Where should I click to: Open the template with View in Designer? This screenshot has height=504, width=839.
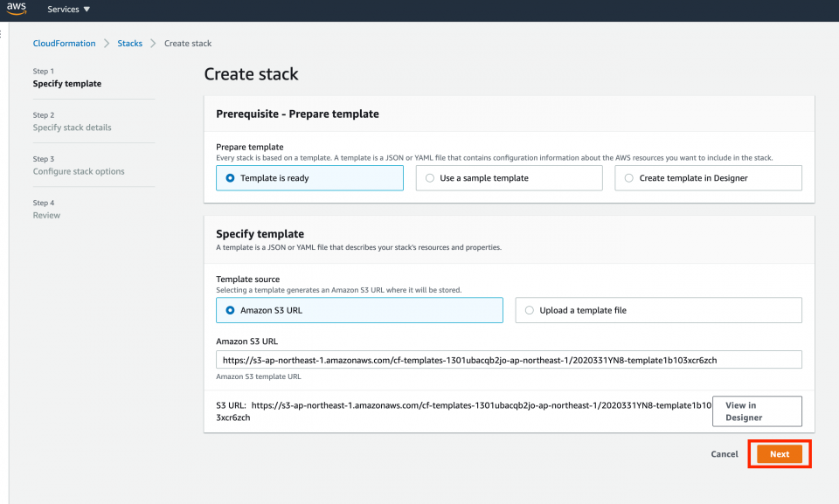point(757,411)
